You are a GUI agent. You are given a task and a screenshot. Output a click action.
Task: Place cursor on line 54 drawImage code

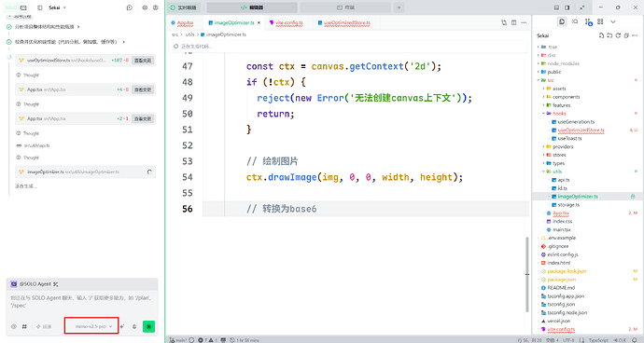pyautogui.click(x=355, y=177)
